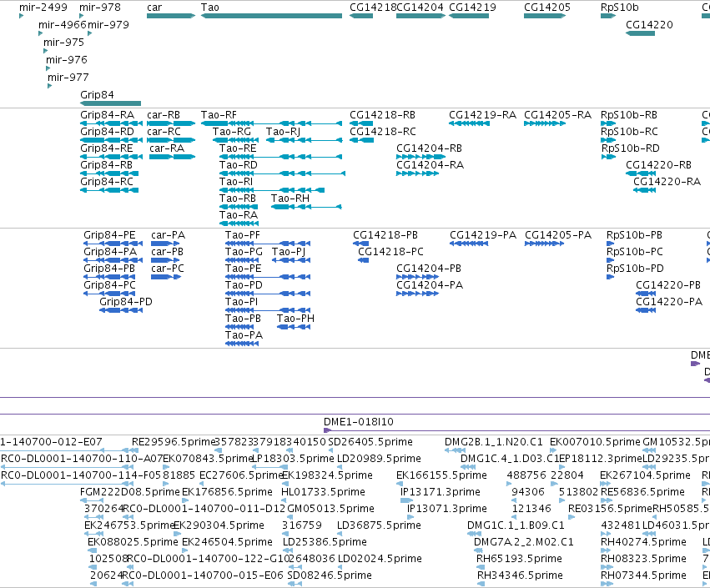Image resolution: width=710 pixels, height=588 pixels.
Task: Select the mir-977 gene arrow
Action: pos(50,86)
